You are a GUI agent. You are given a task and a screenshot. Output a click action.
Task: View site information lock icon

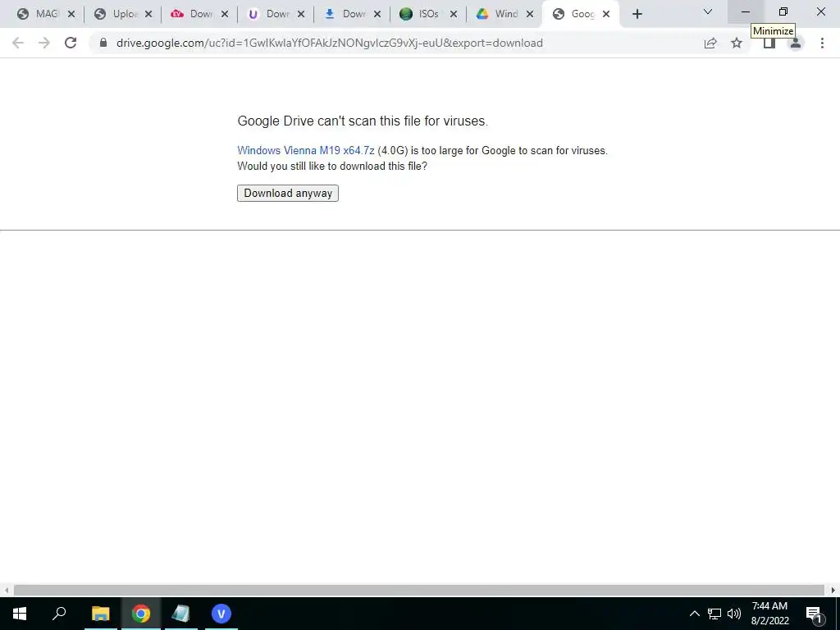[103, 43]
